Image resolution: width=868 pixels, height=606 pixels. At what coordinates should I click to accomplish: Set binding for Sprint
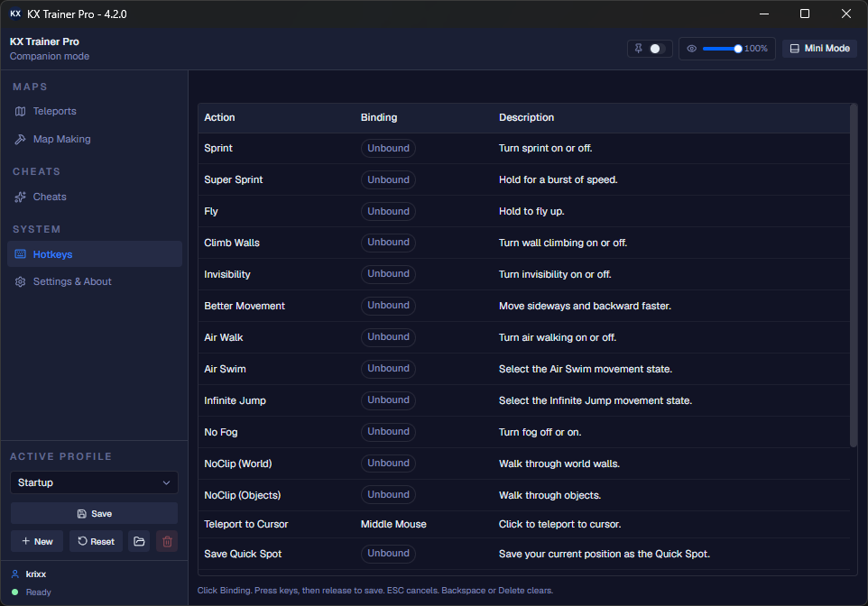(388, 148)
